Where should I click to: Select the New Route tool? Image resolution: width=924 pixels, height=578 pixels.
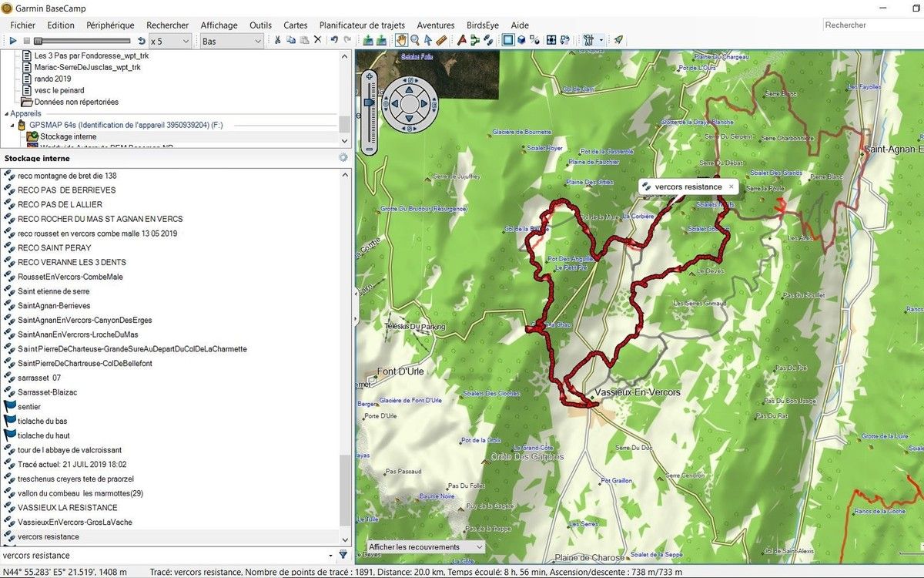click(x=475, y=40)
